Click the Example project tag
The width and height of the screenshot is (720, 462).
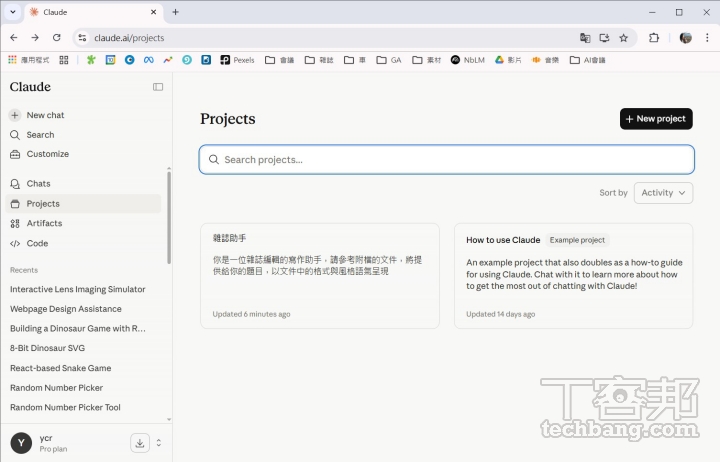pos(577,240)
